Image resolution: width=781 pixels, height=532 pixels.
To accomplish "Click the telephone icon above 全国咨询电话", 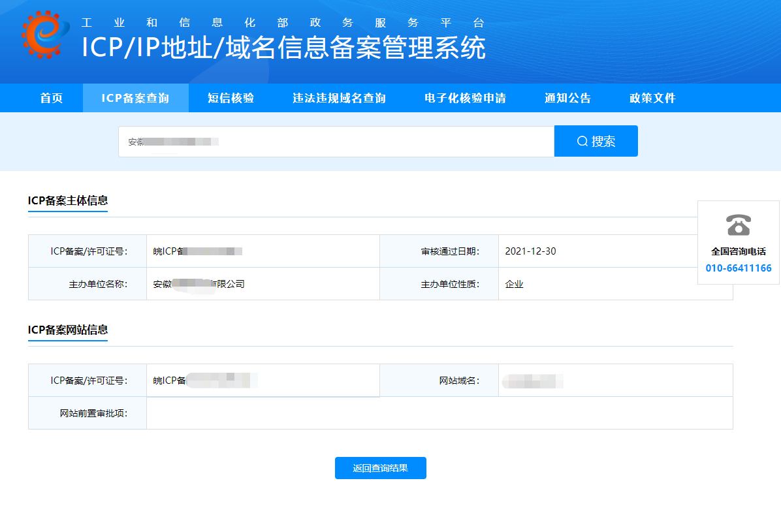I will click(738, 227).
